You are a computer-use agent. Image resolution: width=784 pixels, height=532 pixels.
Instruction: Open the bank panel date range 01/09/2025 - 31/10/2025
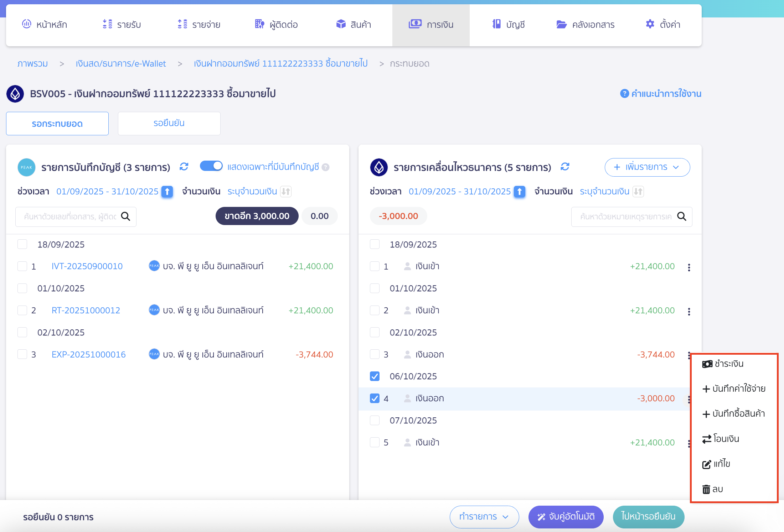click(x=459, y=192)
